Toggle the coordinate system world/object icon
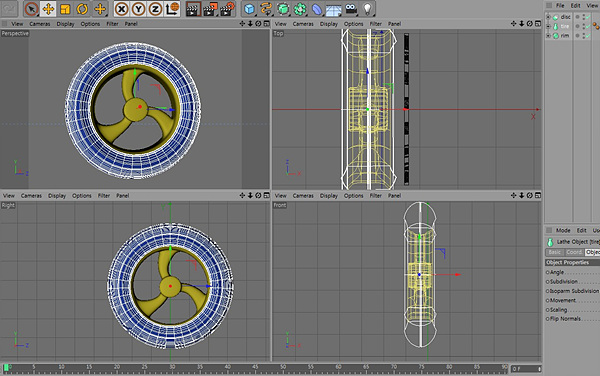This screenshot has width=600, height=376. pyautogui.click(x=172, y=9)
